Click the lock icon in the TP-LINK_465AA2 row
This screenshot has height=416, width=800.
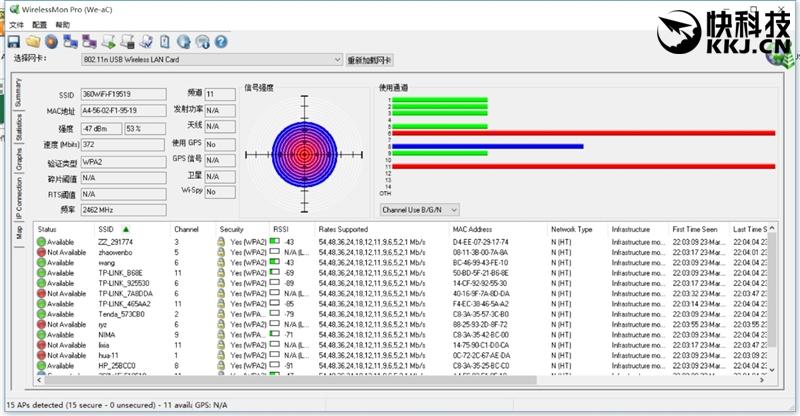(221, 304)
